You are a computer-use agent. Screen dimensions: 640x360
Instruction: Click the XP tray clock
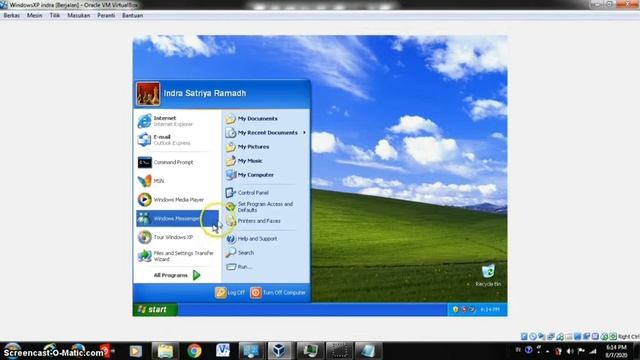[489, 309]
